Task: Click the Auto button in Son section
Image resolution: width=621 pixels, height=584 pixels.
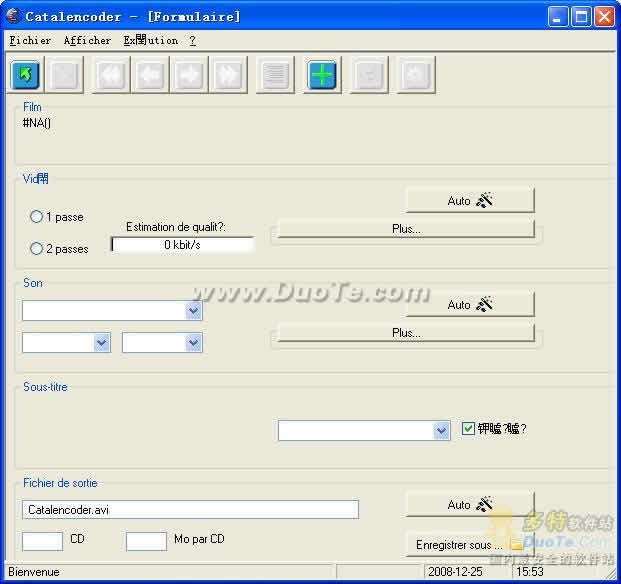Action: 470,304
